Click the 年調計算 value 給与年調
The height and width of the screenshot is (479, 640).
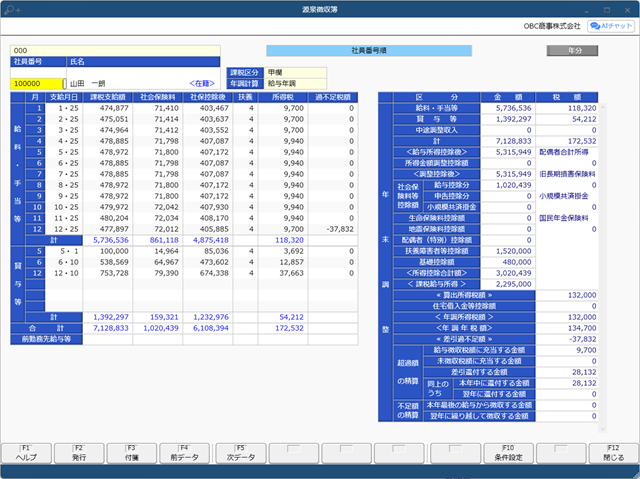coord(295,84)
